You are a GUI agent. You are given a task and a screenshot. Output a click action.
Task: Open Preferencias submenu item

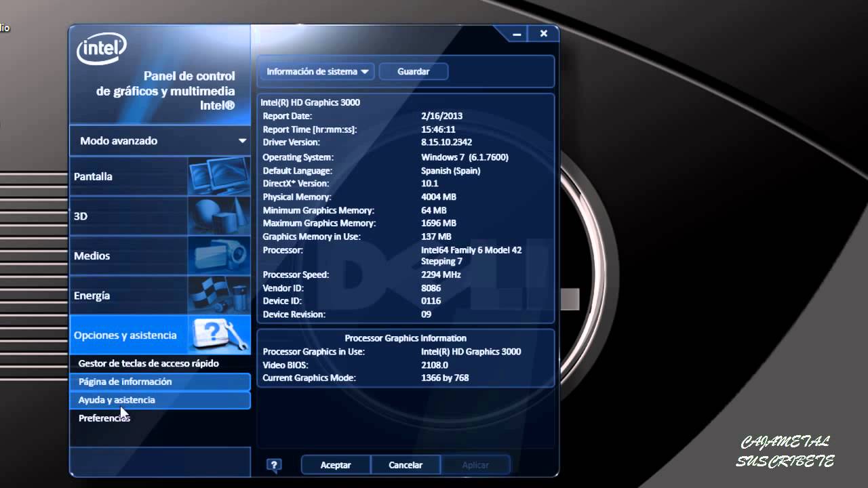pyautogui.click(x=160, y=418)
